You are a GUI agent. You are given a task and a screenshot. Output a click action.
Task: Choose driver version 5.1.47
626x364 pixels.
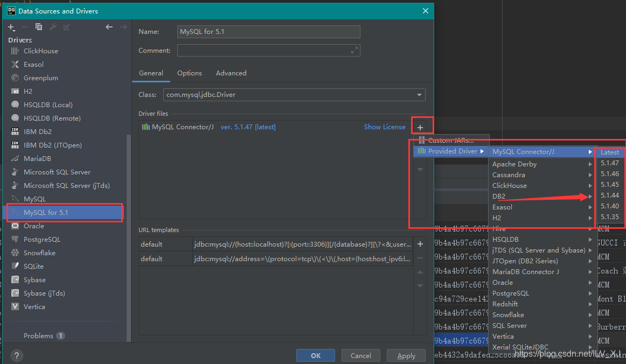tap(610, 163)
